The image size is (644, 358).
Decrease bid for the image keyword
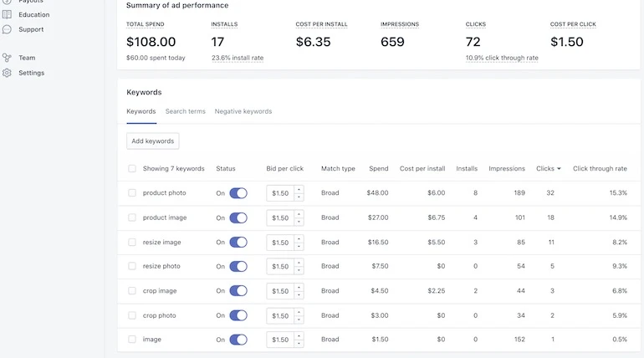point(299,344)
